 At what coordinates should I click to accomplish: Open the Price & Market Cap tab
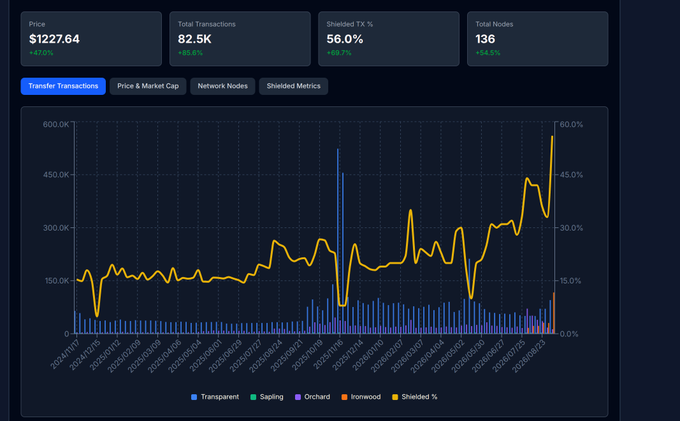148,86
